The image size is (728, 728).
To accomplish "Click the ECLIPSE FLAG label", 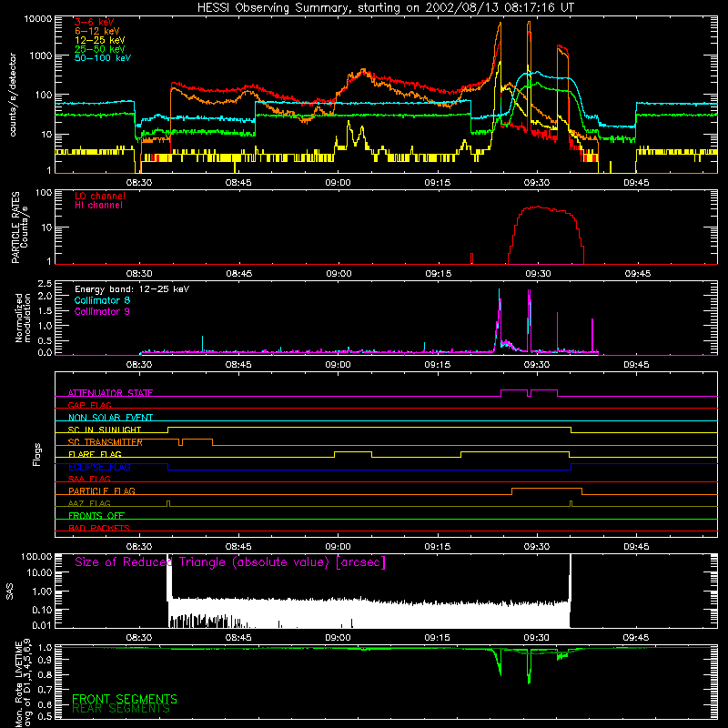I will (99, 467).
